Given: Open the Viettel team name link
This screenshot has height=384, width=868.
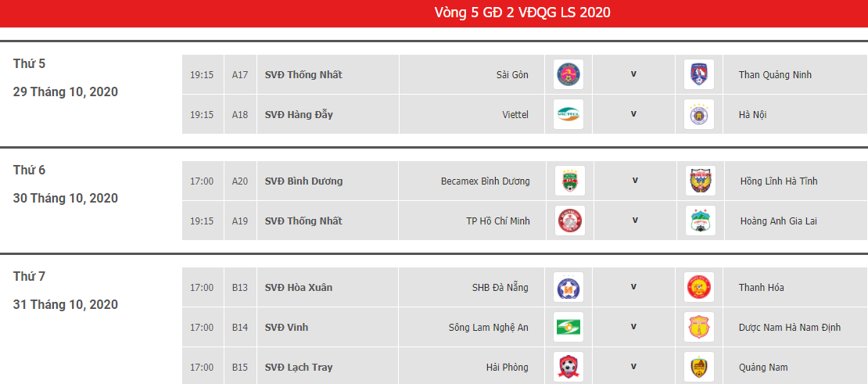Looking at the screenshot, I should pyautogui.click(x=515, y=114).
